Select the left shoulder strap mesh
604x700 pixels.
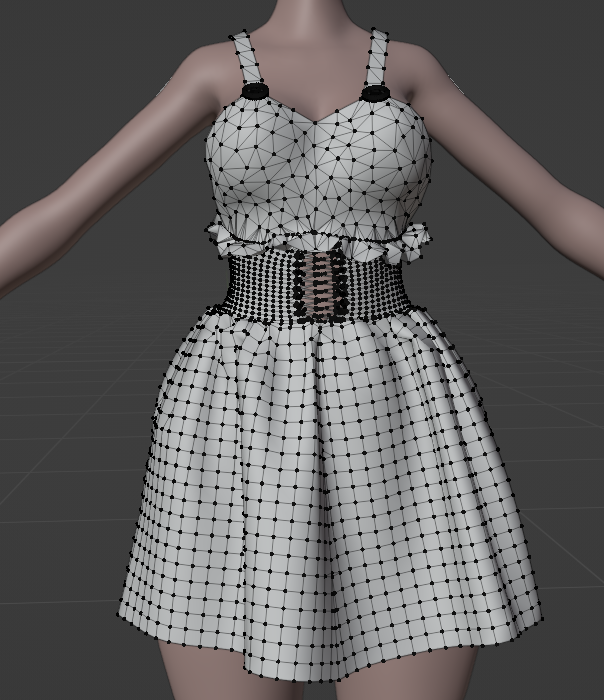[246, 57]
